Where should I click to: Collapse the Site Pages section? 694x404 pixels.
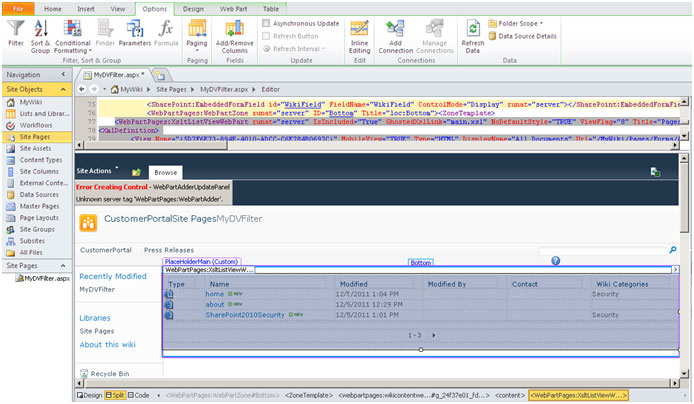pyautogui.click(x=63, y=265)
